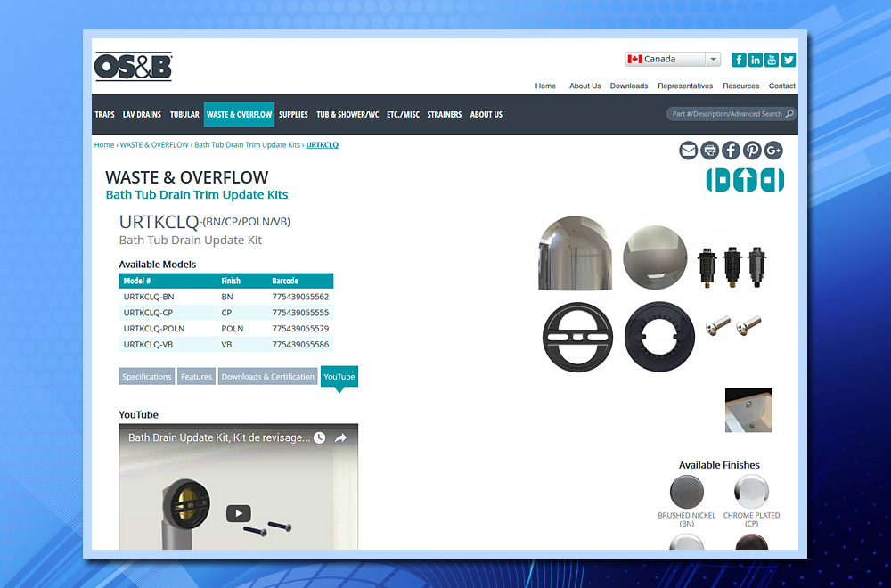
Task: Click WASTE & OVERFLOW breadcrumb link
Action: pyautogui.click(x=154, y=145)
